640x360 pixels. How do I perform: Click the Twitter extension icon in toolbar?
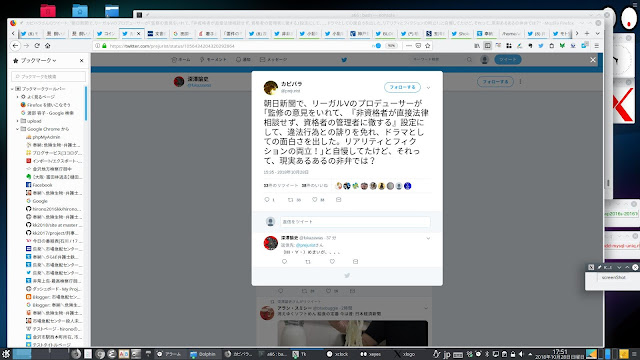click(541, 46)
